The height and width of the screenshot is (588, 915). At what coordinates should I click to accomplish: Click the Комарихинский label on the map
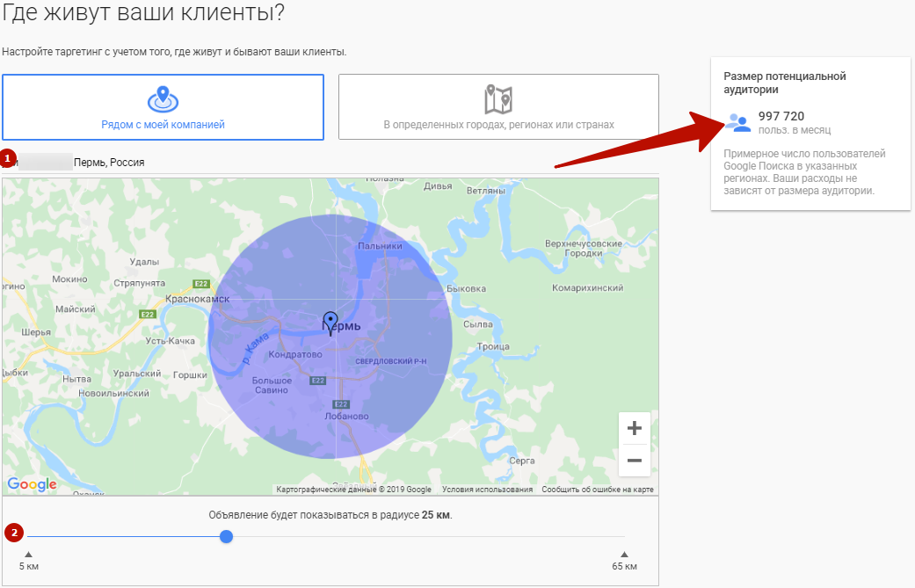click(x=588, y=287)
